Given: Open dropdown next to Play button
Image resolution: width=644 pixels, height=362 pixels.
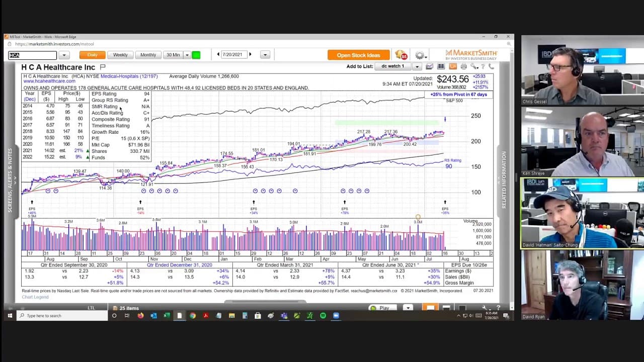Looking at the screenshot, I should (x=408, y=308).
